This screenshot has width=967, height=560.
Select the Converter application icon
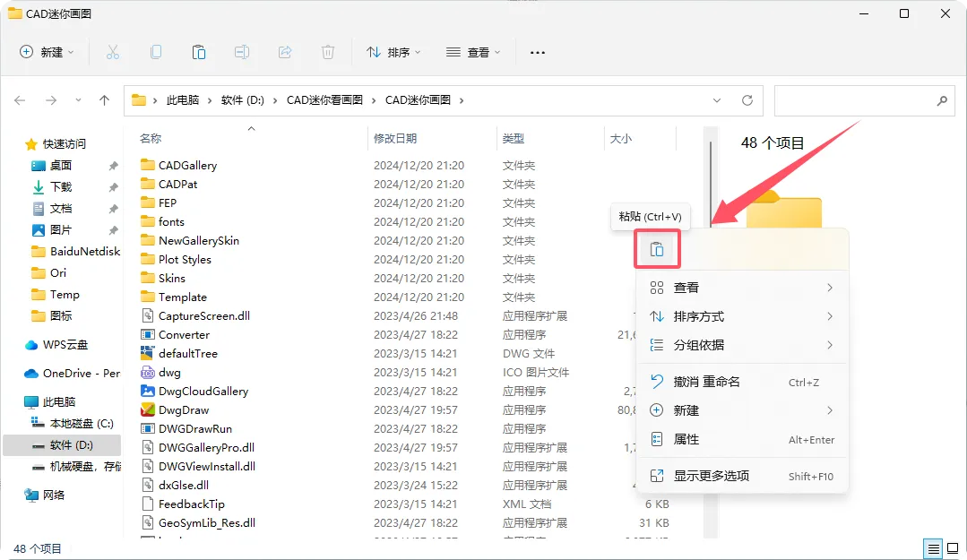tap(147, 334)
